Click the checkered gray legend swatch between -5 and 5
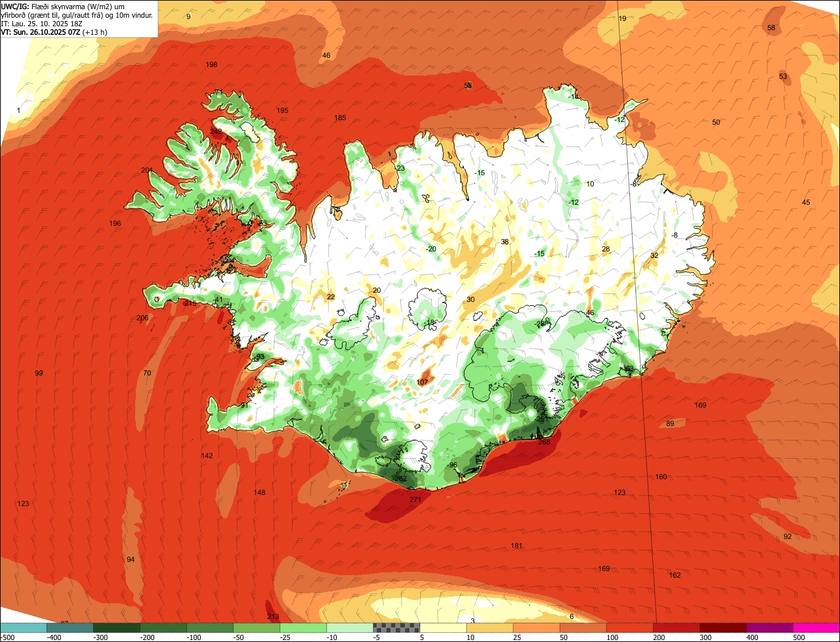 (x=396, y=628)
